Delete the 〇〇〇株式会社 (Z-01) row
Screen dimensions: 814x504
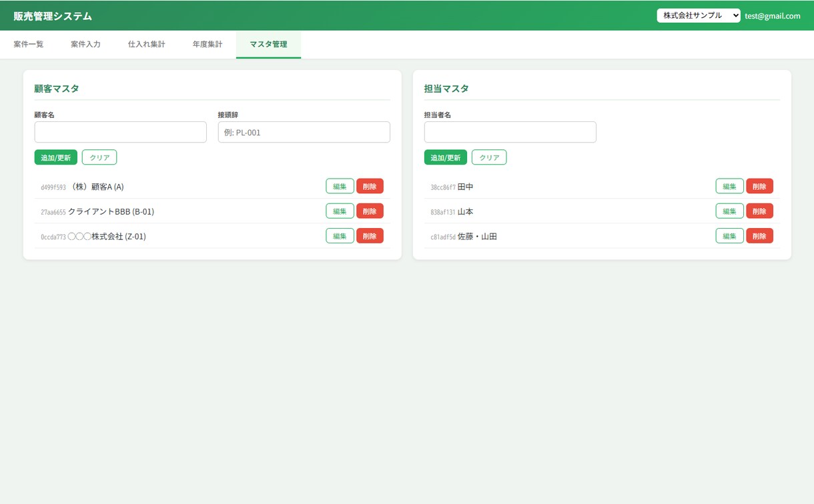click(370, 235)
